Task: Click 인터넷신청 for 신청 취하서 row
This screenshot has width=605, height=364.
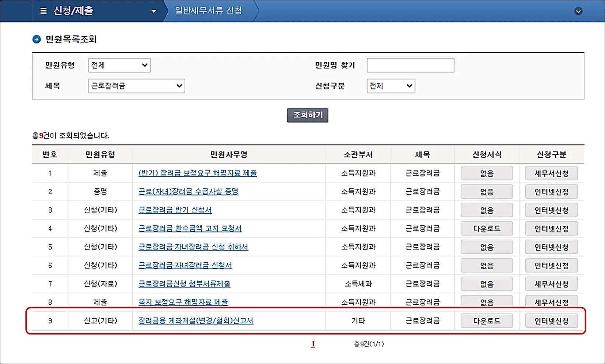Action: point(552,247)
